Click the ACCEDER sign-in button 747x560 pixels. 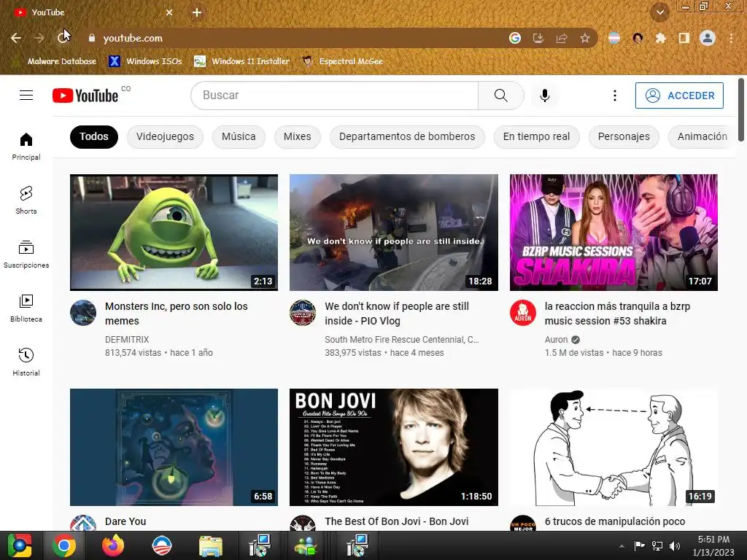click(679, 96)
